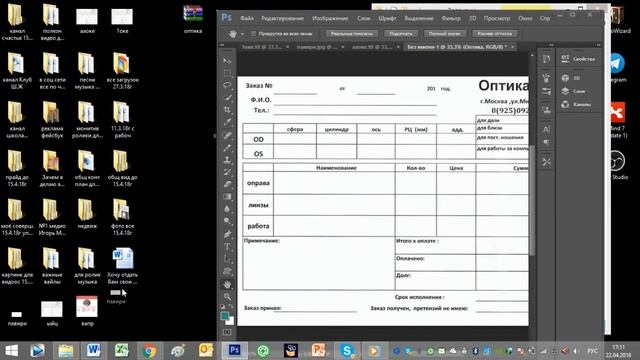Open the Изображение menu
The height and width of the screenshot is (360, 640).
pyautogui.click(x=330, y=18)
